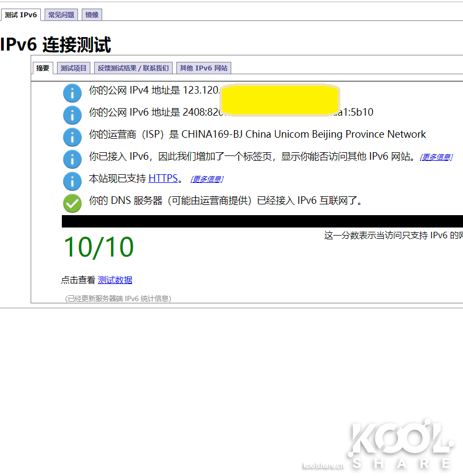Open the 镜像 tab
The width and height of the screenshot is (463, 476).
click(x=91, y=15)
